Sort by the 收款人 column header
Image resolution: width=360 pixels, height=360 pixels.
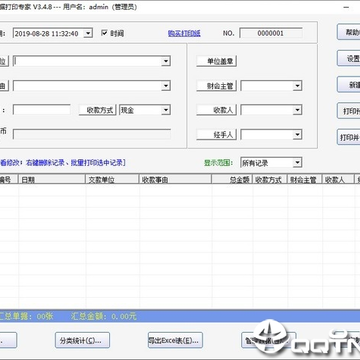(x=338, y=180)
